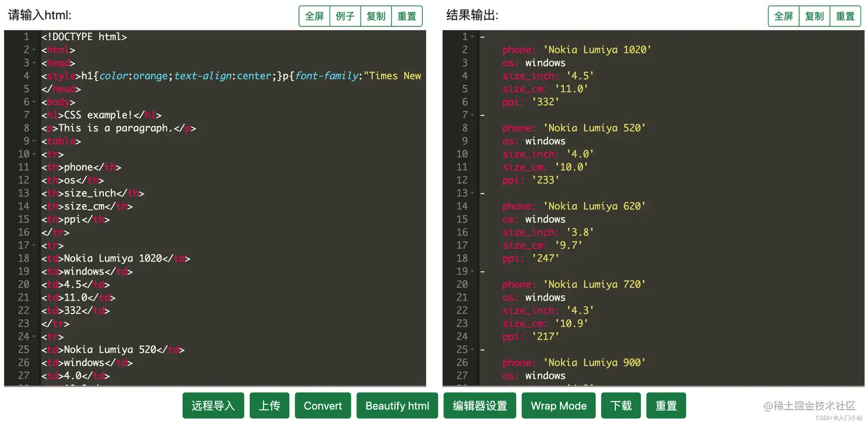Load a sample with the 例子 button

pyautogui.click(x=345, y=16)
